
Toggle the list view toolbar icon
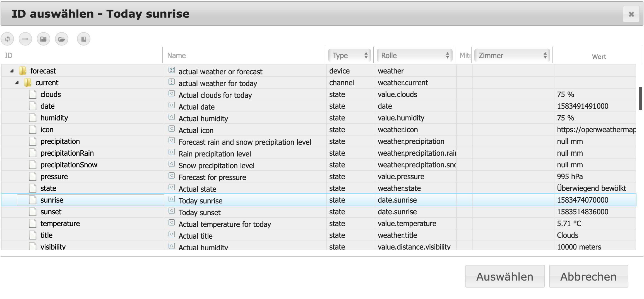tap(25, 39)
